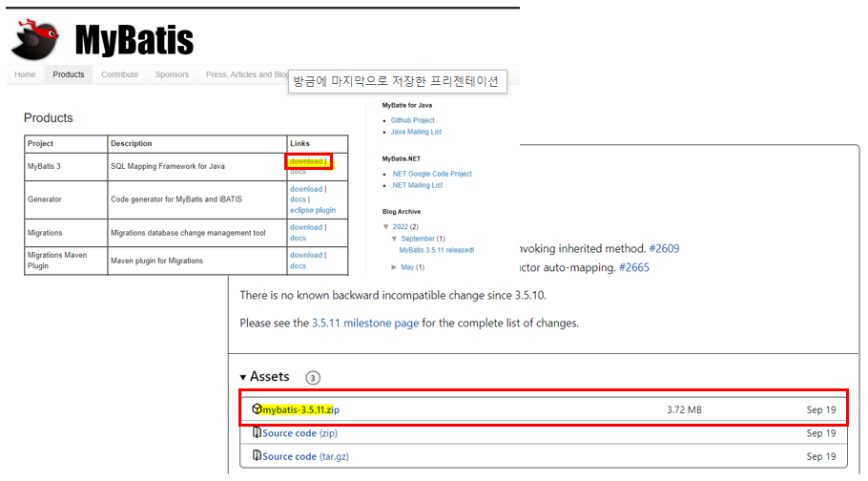
Task: Click the MyBatis.NET heading
Action: coord(402,159)
